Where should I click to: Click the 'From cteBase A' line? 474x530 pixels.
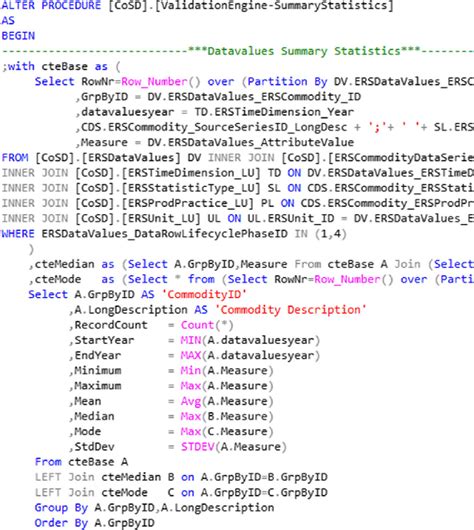pos(81,462)
